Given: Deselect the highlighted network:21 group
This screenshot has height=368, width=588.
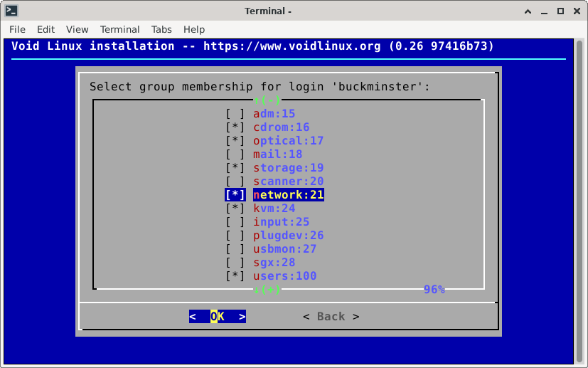Looking at the screenshot, I should coord(235,195).
